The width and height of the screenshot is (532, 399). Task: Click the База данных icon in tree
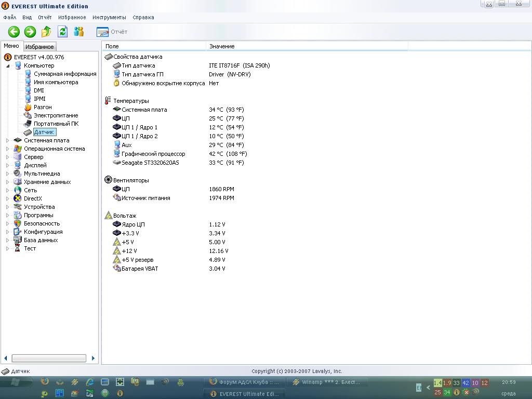[x=18, y=240]
